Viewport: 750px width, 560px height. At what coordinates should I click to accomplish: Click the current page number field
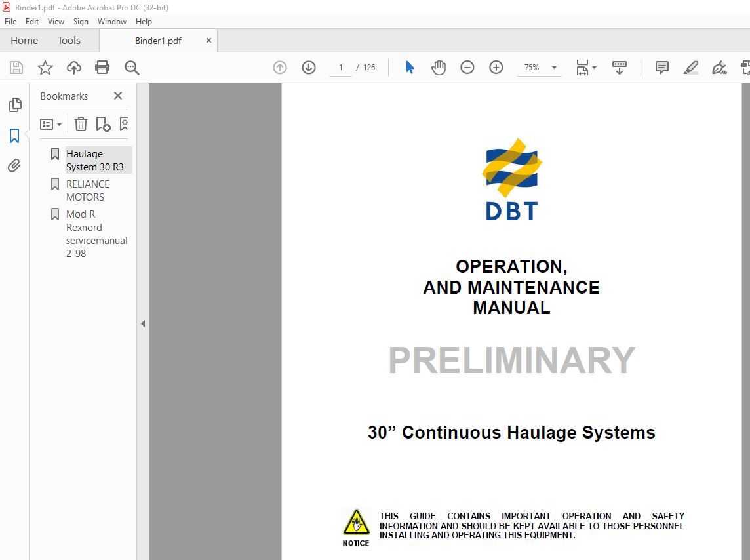(x=340, y=68)
